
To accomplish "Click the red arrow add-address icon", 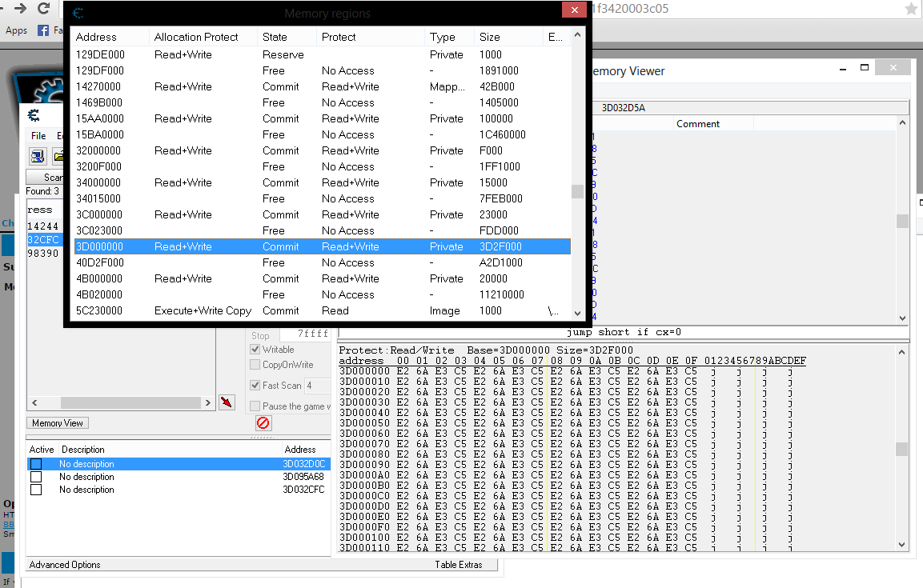I will (227, 402).
